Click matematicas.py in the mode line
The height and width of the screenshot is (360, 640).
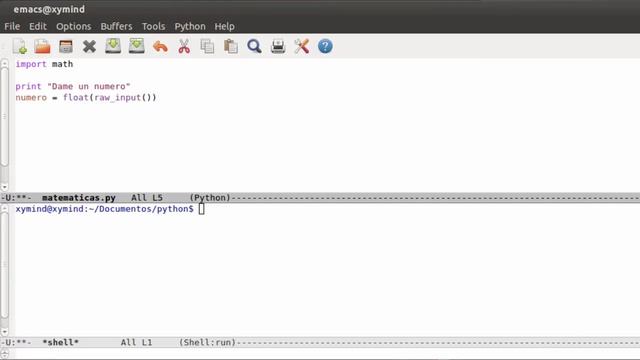79,198
